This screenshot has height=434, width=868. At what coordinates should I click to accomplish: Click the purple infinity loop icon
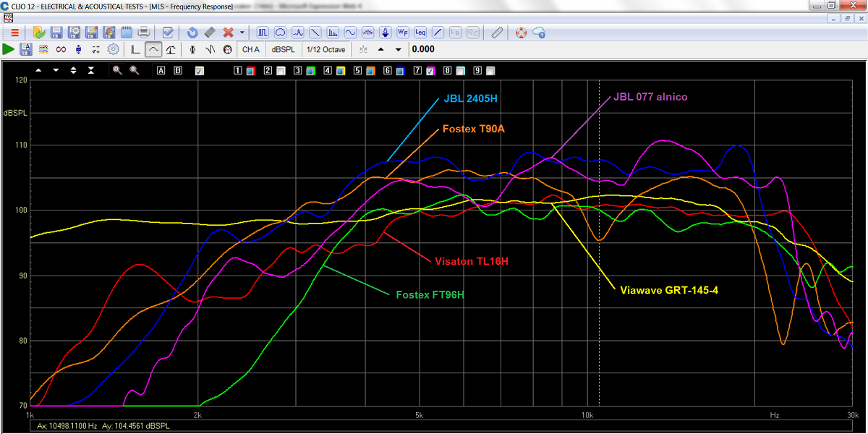click(61, 49)
